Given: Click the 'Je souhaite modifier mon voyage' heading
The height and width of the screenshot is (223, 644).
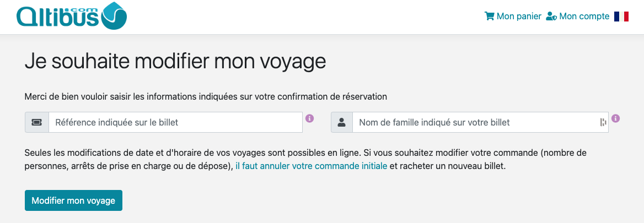Looking at the screenshot, I should tap(175, 61).
